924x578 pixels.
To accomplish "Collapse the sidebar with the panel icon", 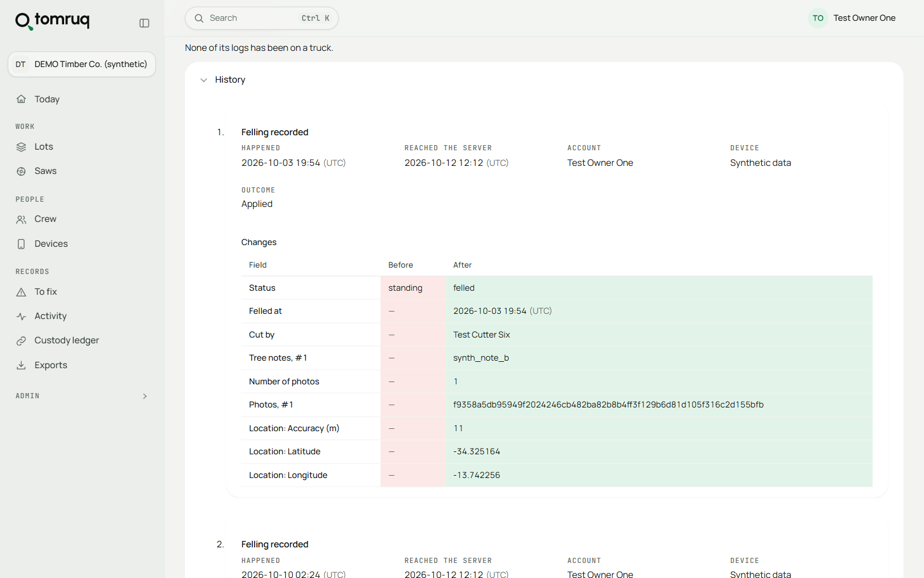I will tap(144, 23).
